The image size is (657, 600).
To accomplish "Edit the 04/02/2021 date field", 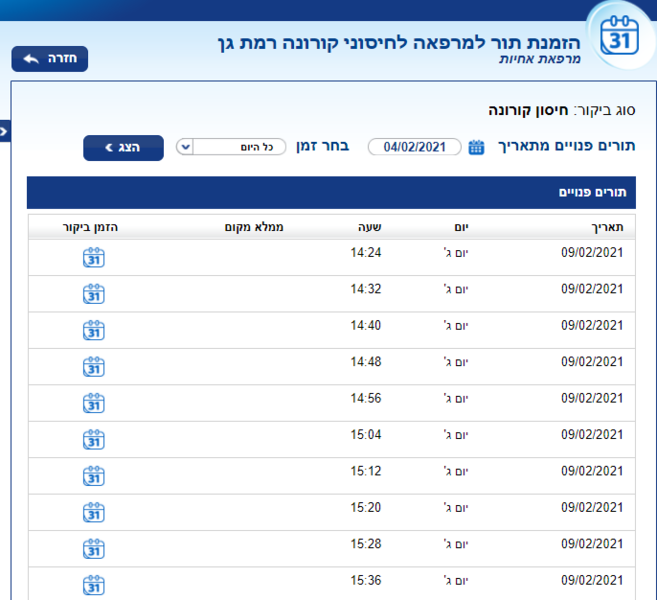I will pyautogui.click(x=414, y=147).
